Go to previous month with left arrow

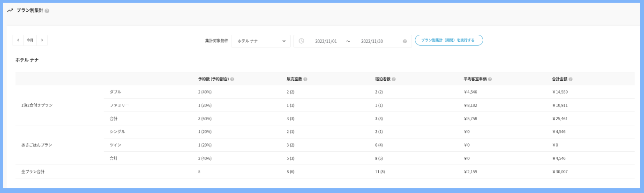[18, 40]
